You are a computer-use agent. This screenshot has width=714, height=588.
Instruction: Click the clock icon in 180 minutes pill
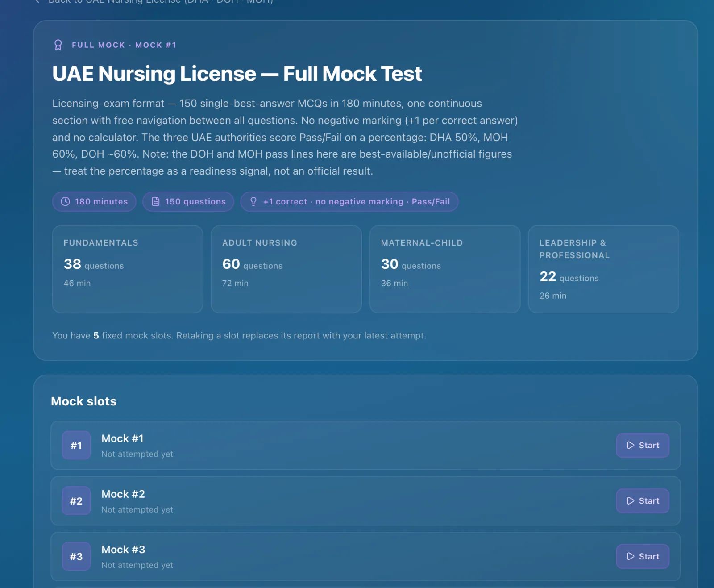point(65,201)
